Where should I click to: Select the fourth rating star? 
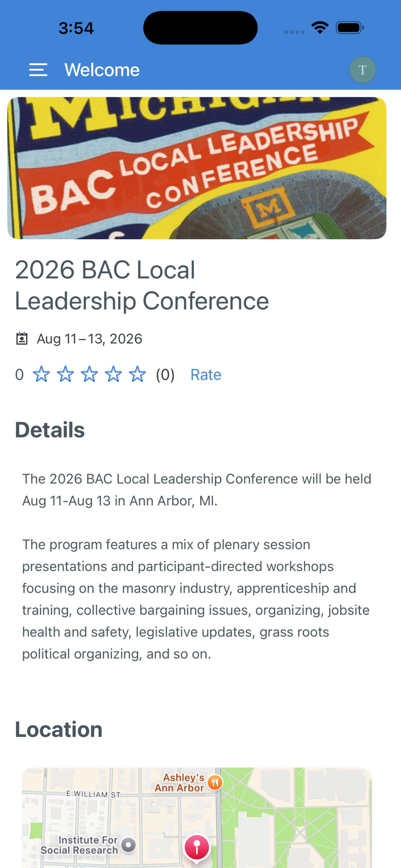[114, 374]
